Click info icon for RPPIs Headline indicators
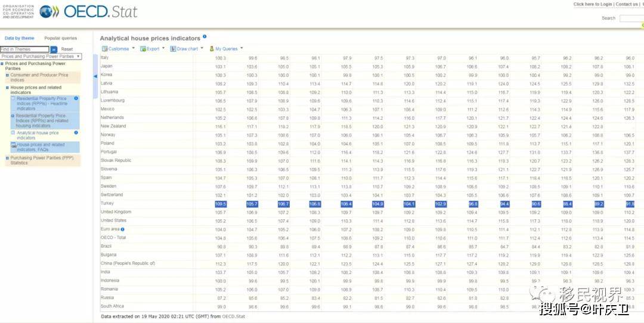Viewport: 644px width, 323px height. click(76, 98)
